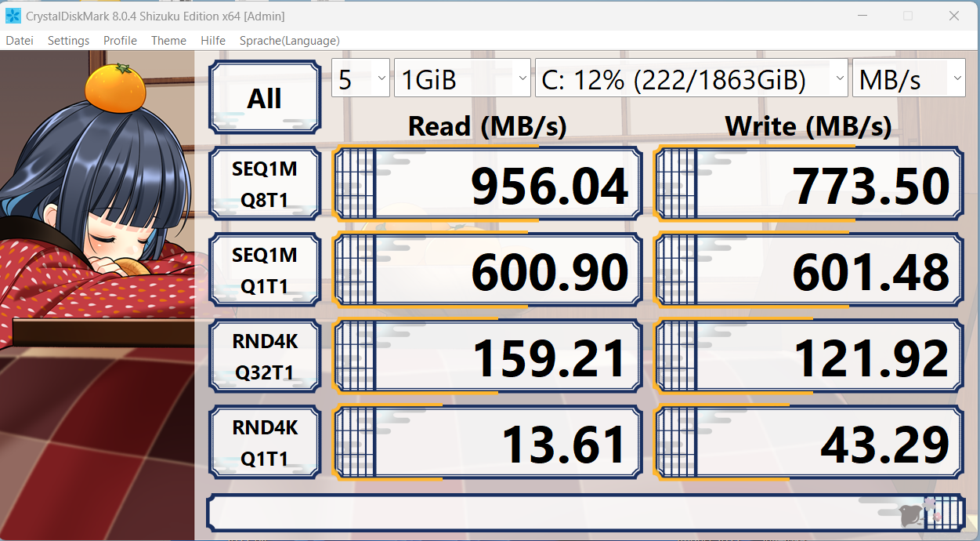
Task: Open the Settings menu
Action: 68,40
